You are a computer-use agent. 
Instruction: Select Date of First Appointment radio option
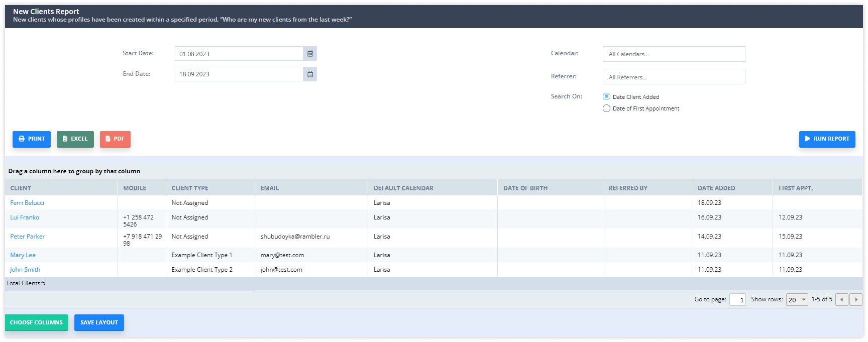coord(606,108)
